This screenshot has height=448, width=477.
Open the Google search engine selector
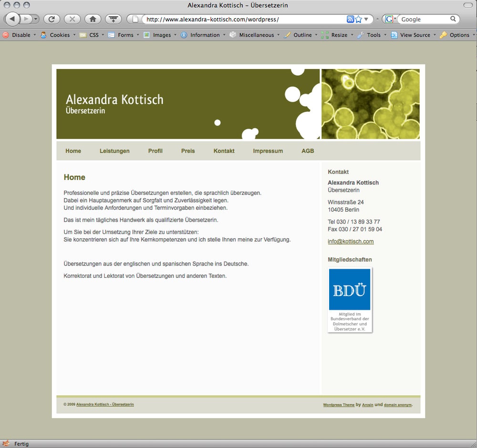tap(390, 19)
